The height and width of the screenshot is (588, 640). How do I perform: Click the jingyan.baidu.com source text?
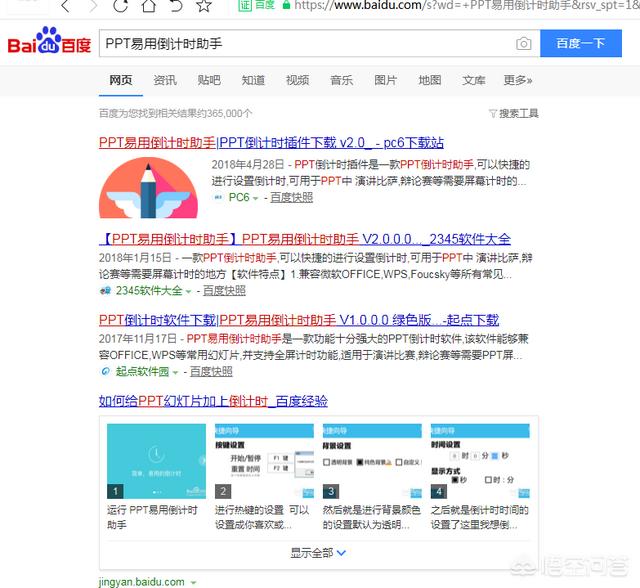pyautogui.click(x=142, y=582)
